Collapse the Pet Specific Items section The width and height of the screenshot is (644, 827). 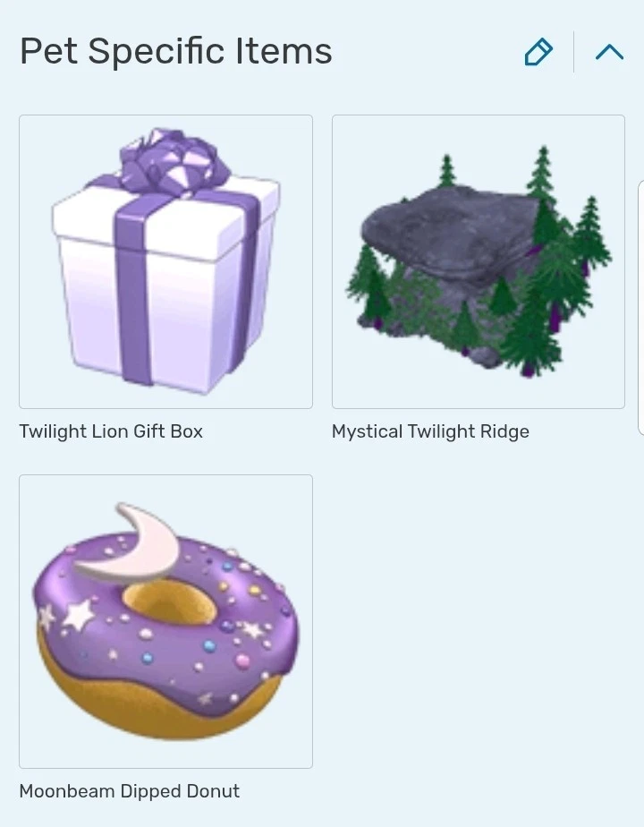[610, 52]
